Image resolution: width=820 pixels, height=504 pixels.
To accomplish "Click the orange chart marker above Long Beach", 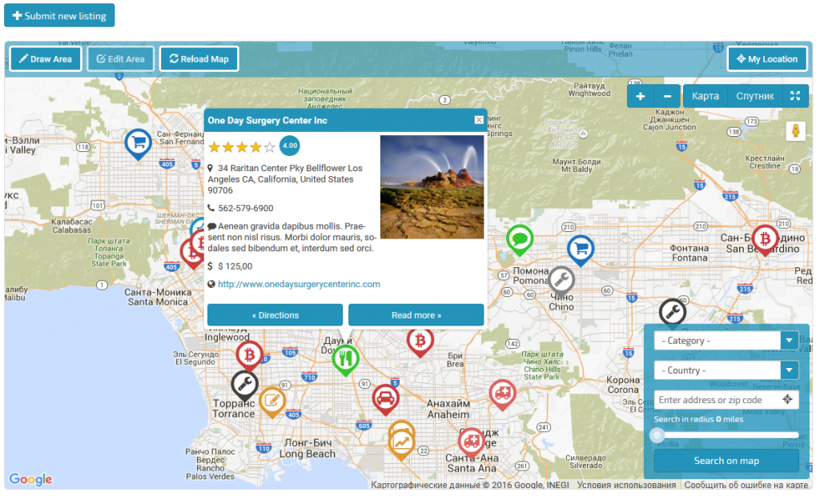I will pos(401,440).
